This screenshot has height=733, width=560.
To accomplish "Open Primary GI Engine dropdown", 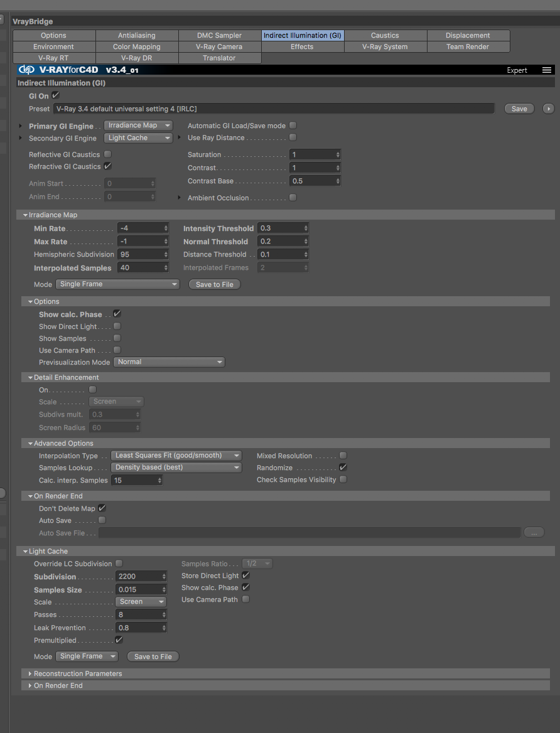I will click(139, 126).
